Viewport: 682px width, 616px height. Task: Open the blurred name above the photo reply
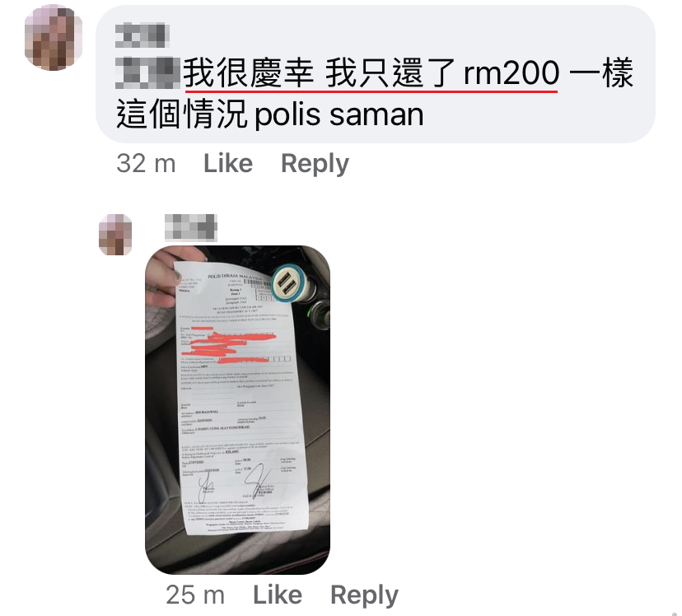point(191,227)
